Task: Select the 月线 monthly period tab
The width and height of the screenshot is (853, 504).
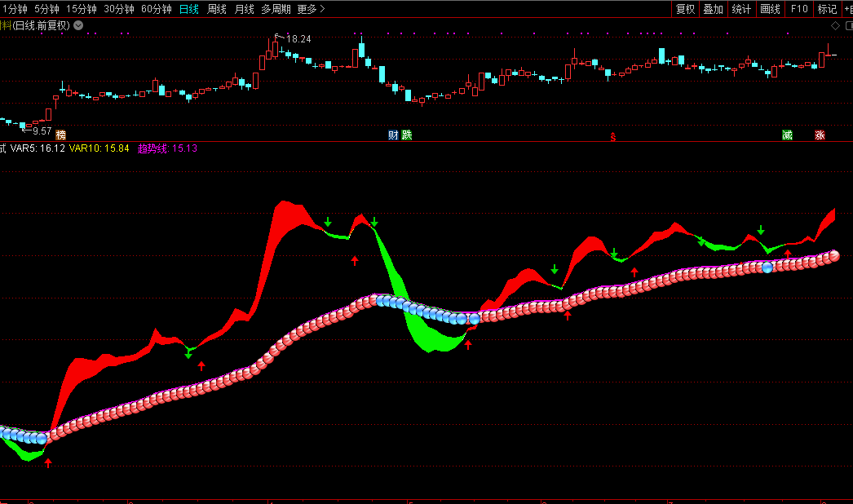Action: (x=244, y=9)
